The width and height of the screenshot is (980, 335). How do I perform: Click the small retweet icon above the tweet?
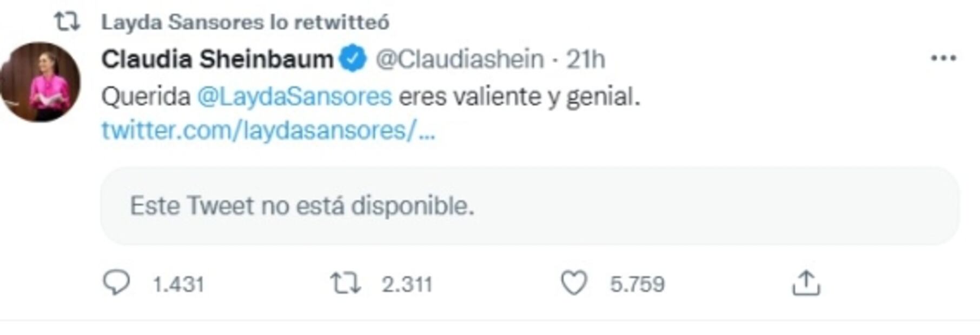[x=68, y=22]
